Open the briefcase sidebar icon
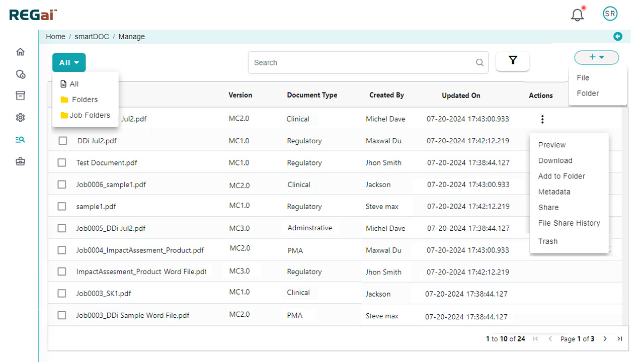The height and width of the screenshot is (362, 644). [20, 161]
